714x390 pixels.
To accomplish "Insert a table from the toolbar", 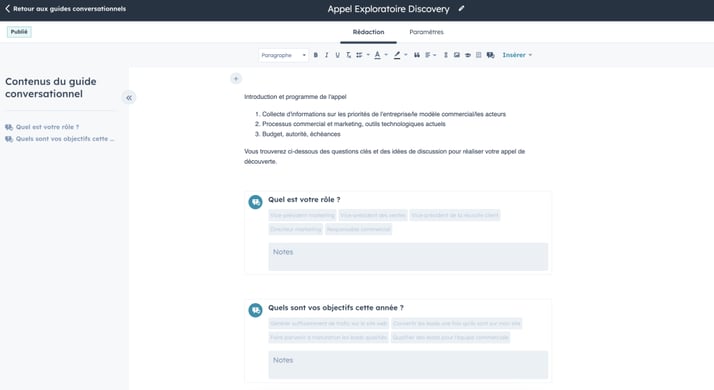I will [x=479, y=55].
